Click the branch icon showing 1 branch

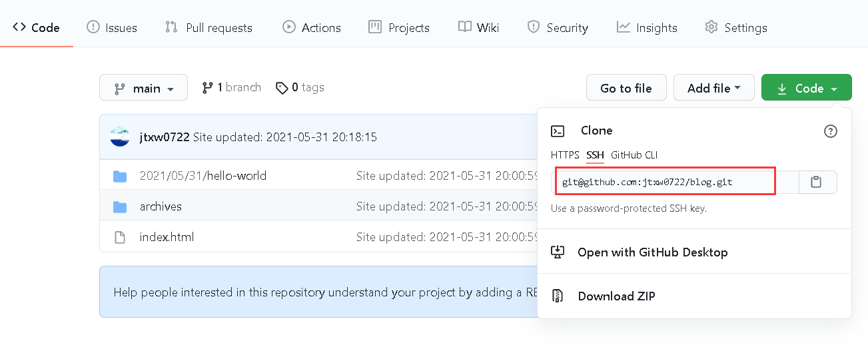coord(208,87)
